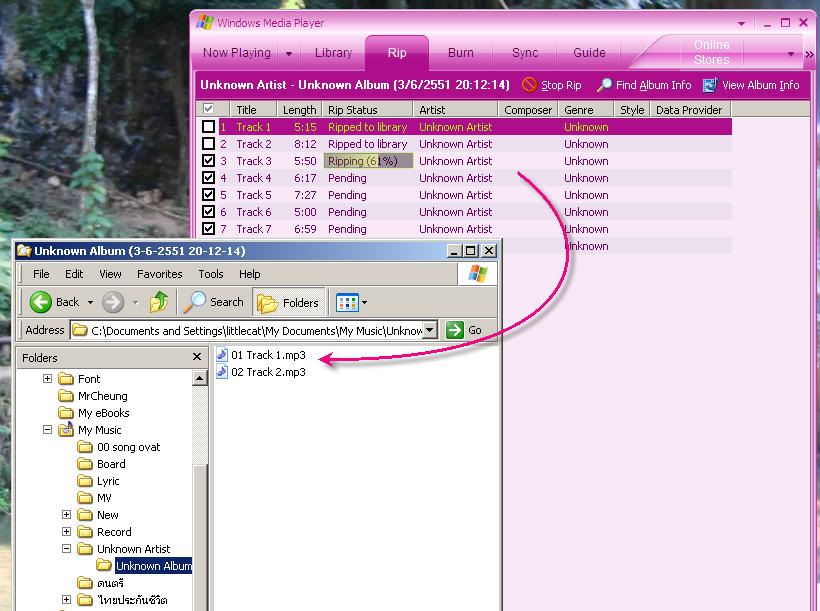Select the My Music folder icon
820x611 pixels.
[66, 429]
